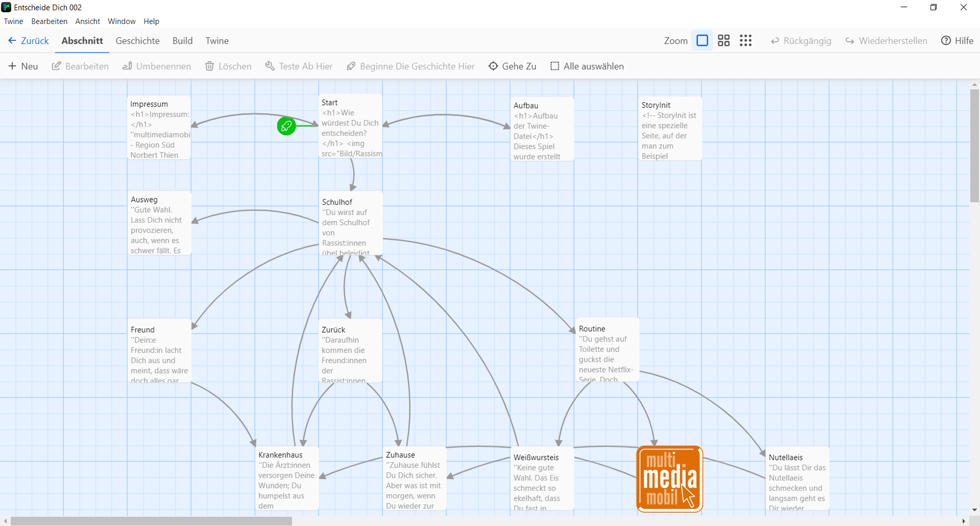Viewport: 980px width, 526px height.
Task: Select the Start passage card
Action: click(x=350, y=126)
